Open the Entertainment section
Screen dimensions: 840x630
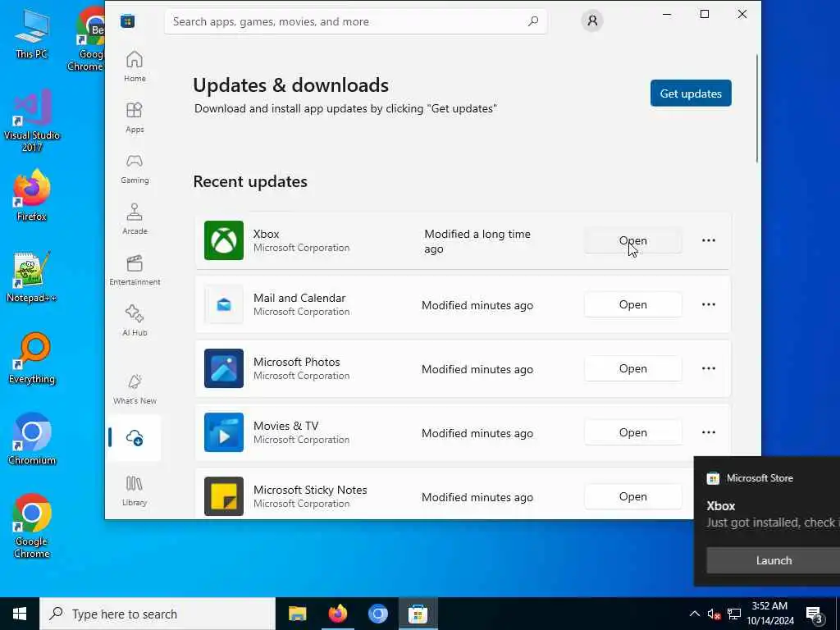[135, 270]
